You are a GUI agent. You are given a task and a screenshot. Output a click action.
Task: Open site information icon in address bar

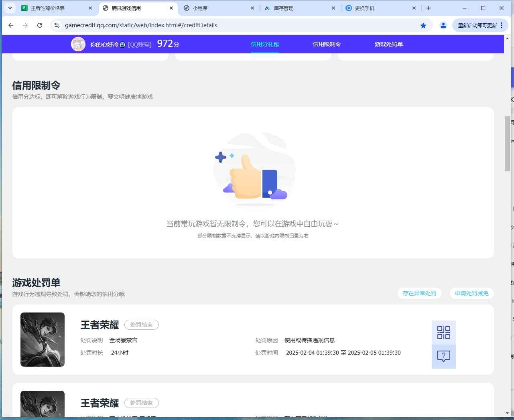57,25
